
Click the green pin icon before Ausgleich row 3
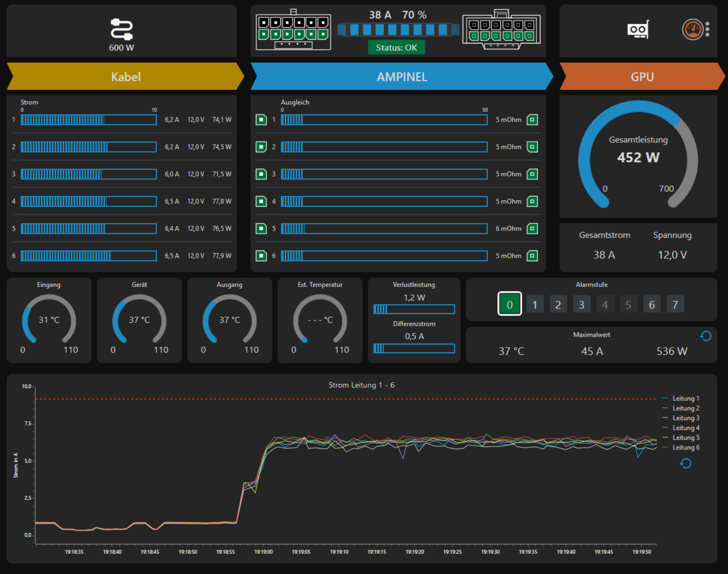tap(261, 174)
